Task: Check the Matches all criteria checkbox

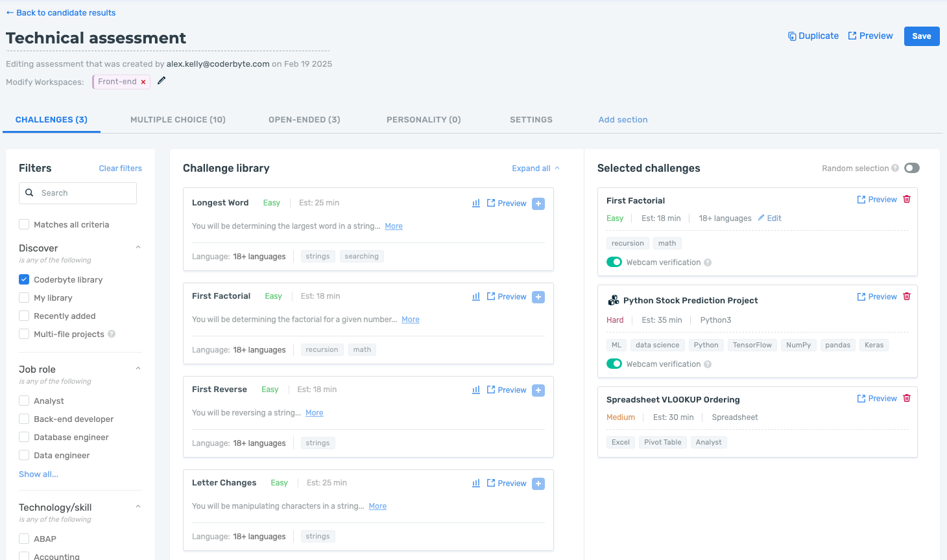Action: pos(24,224)
